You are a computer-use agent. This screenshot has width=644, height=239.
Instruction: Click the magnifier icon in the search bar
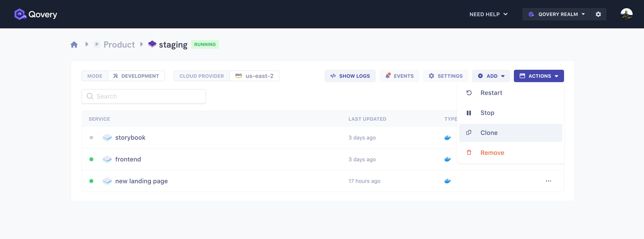click(90, 96)
